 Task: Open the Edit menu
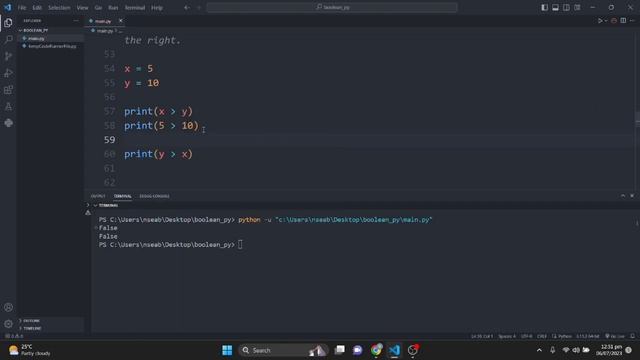pos(37,7)
